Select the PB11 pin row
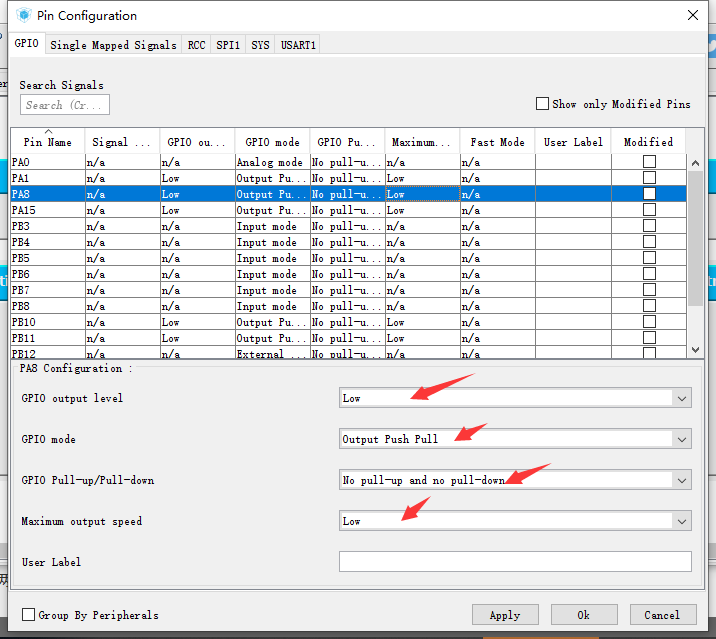This screenshot has height=639, width=716. (348, 338)
